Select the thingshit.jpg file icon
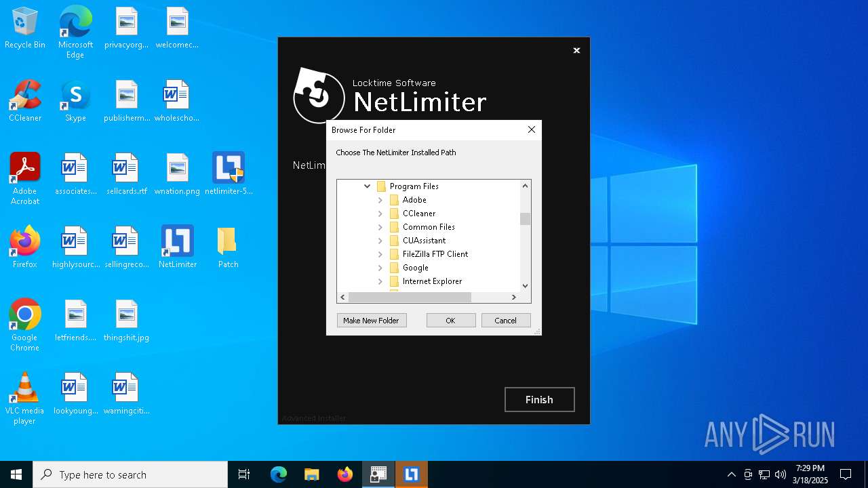The width and height of the screenshot is (868, 488). pyautogui.click(x=126, y=321)
